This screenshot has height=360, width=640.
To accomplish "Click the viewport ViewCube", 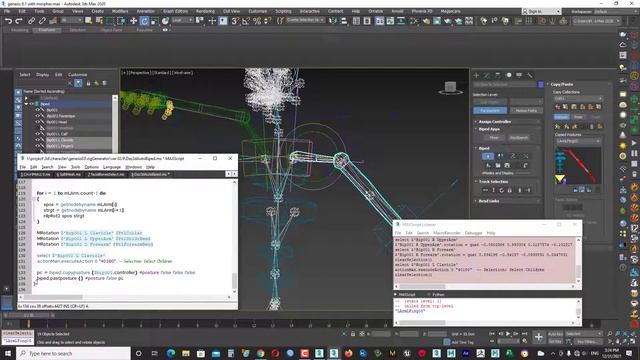I will pyautogui.click(x=450, y=88).
